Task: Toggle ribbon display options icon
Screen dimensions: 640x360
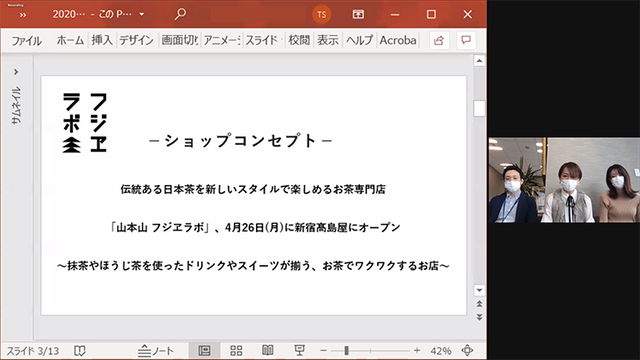Action: [x=358, y=14]
